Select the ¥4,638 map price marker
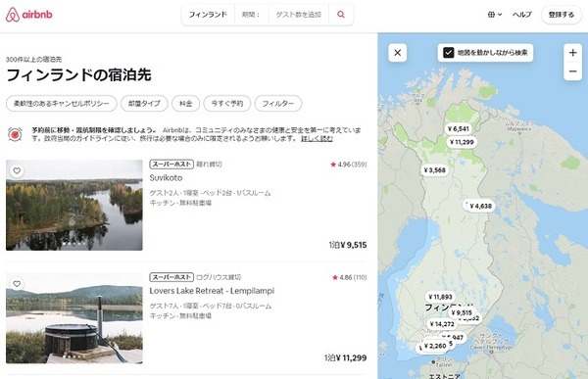This screenshot has width=588, height=379. [x=480, y=206]
